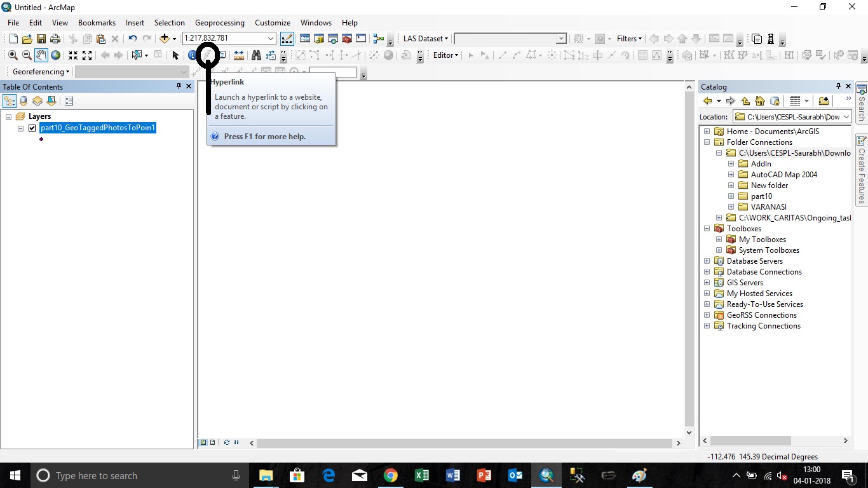Click Fixed Zoom In

(x=73, y=55)
